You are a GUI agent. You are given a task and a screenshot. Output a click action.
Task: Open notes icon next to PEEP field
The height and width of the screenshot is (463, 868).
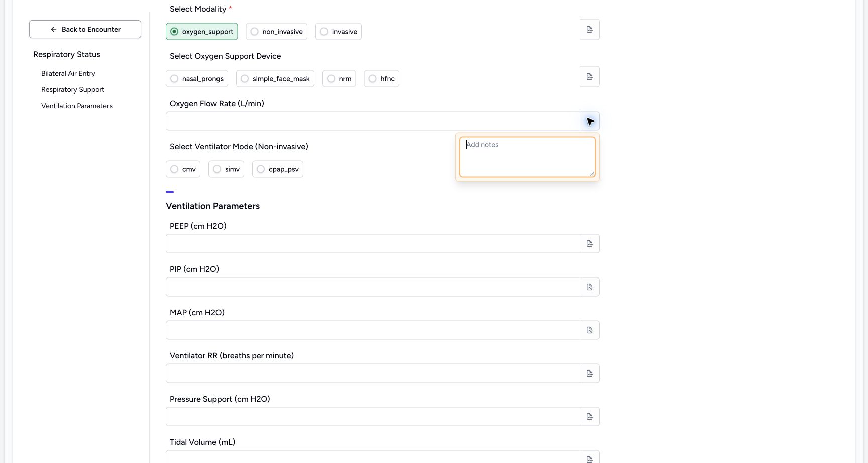click(589, 244)
